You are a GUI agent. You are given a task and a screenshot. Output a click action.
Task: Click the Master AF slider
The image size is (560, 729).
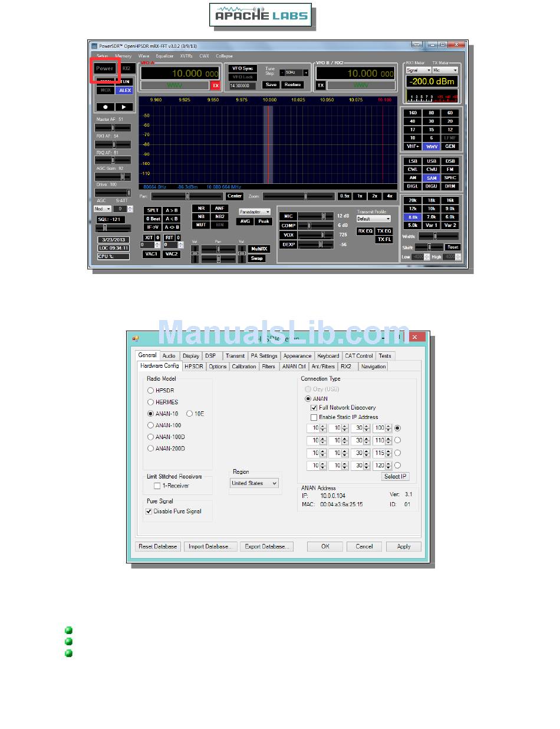point(113,127)
